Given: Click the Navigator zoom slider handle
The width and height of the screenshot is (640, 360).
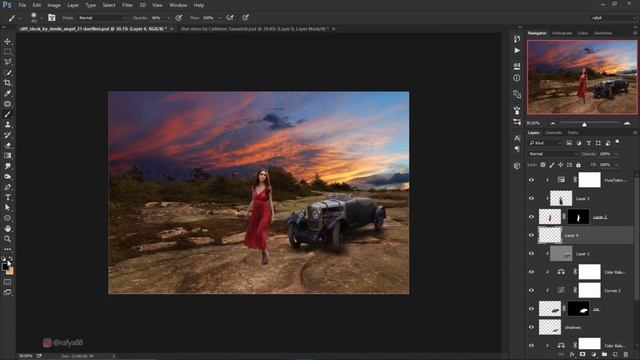Looking at the screenshot, I should pyautogui.click(x=584, y=124).
